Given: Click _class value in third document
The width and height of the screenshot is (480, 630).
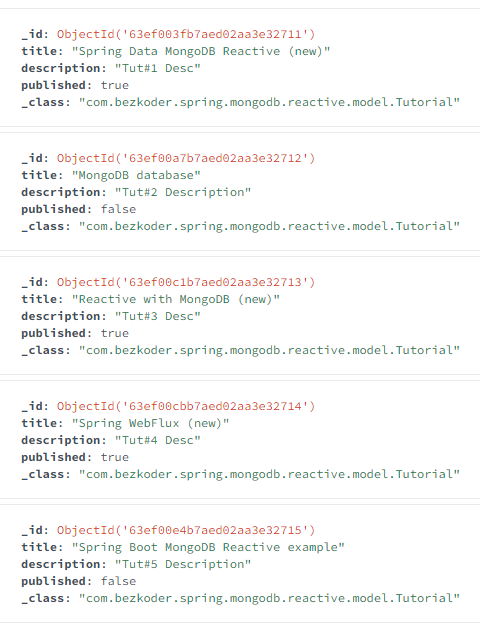Looking at the screenshot, I should pyautogui.click(x=269, y=350).
